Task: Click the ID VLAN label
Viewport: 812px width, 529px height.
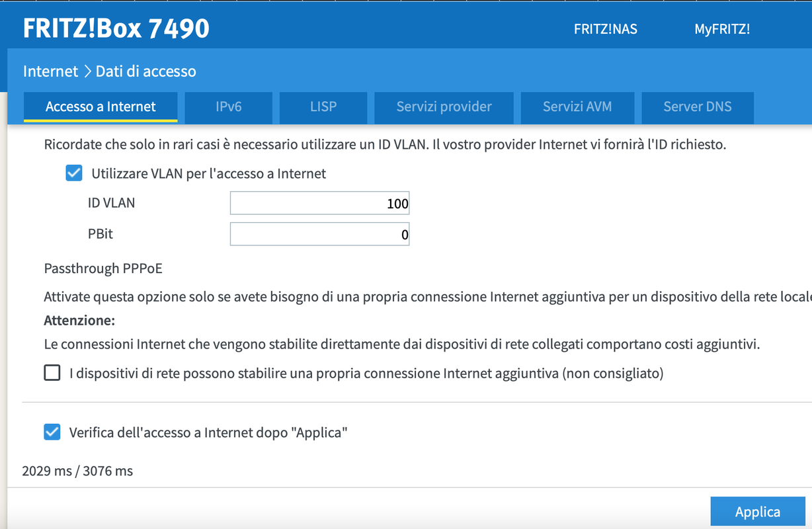Action: tap(111, 203)
